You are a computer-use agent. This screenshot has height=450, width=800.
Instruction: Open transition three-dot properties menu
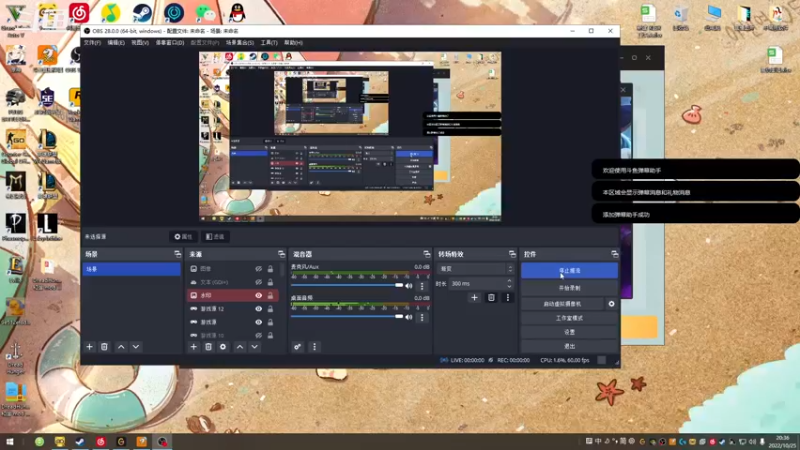508,297
